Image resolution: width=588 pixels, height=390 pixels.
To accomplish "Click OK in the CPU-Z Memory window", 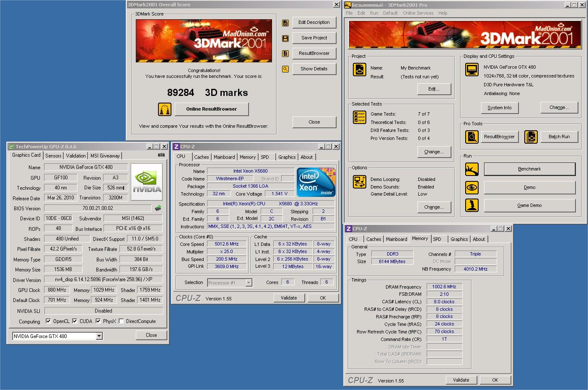I will (x=495, y=380).
